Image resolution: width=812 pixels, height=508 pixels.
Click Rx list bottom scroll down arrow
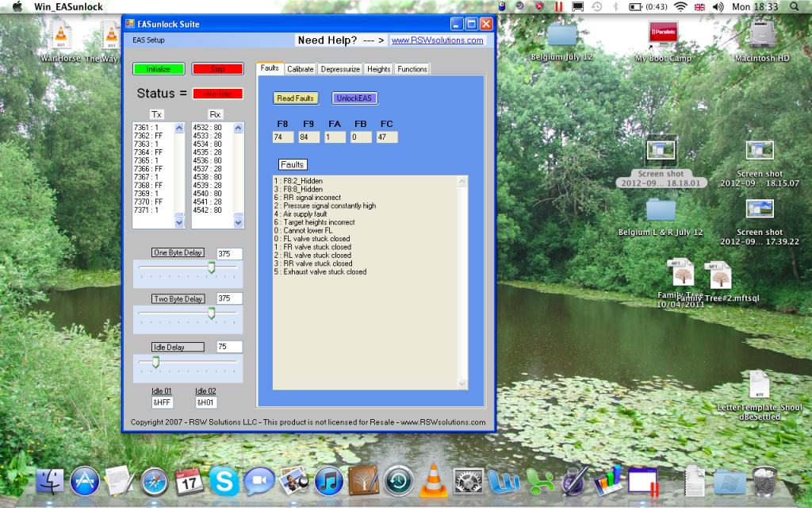tap(238, 223)
